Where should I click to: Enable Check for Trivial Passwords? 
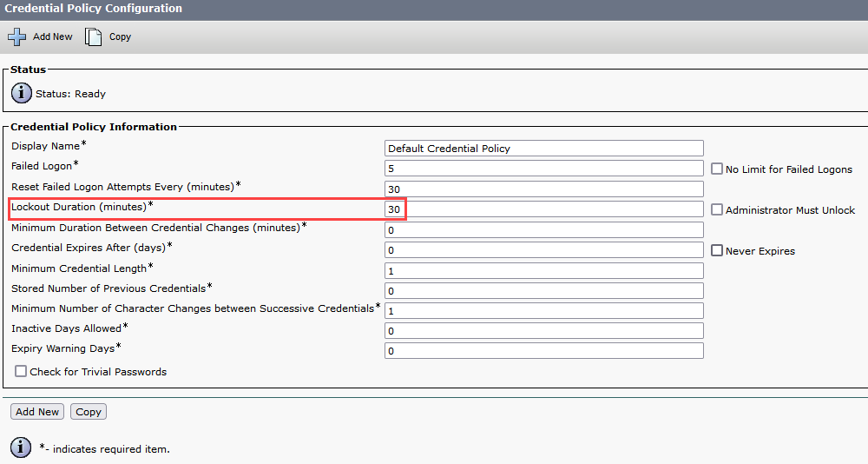[21, 371]
